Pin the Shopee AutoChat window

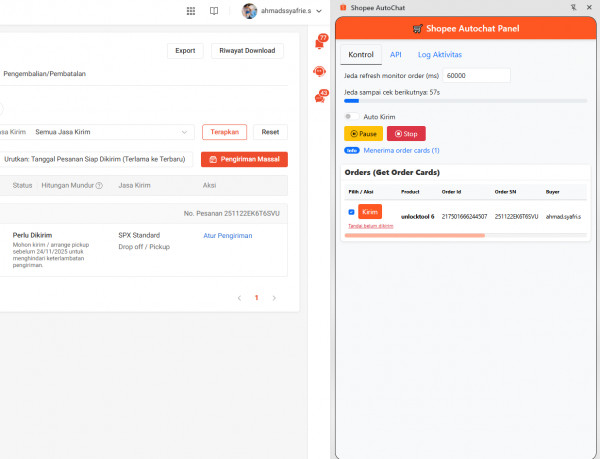573,7
